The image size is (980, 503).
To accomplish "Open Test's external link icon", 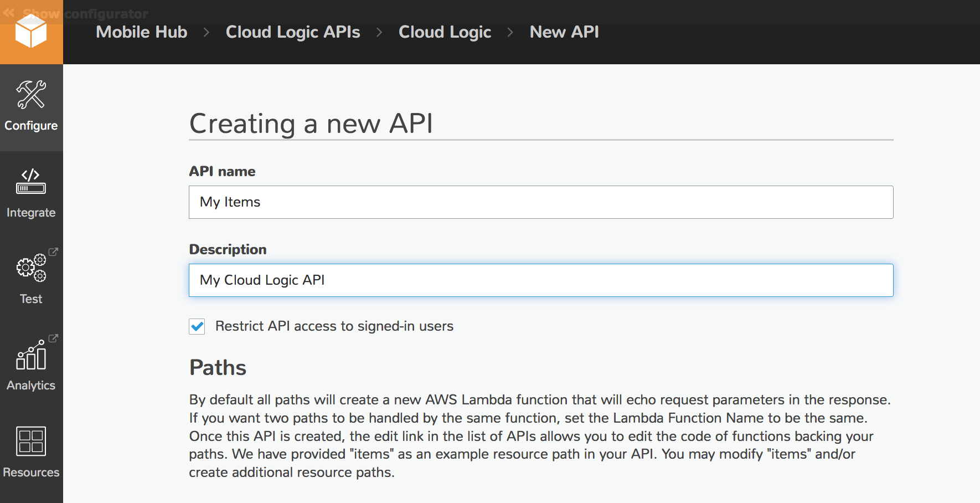I will point(53,251).
